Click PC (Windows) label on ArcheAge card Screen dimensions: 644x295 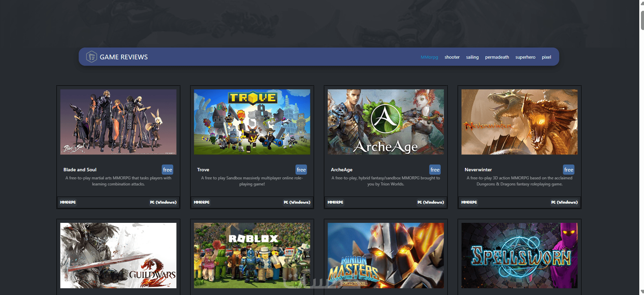click(431, 202)
